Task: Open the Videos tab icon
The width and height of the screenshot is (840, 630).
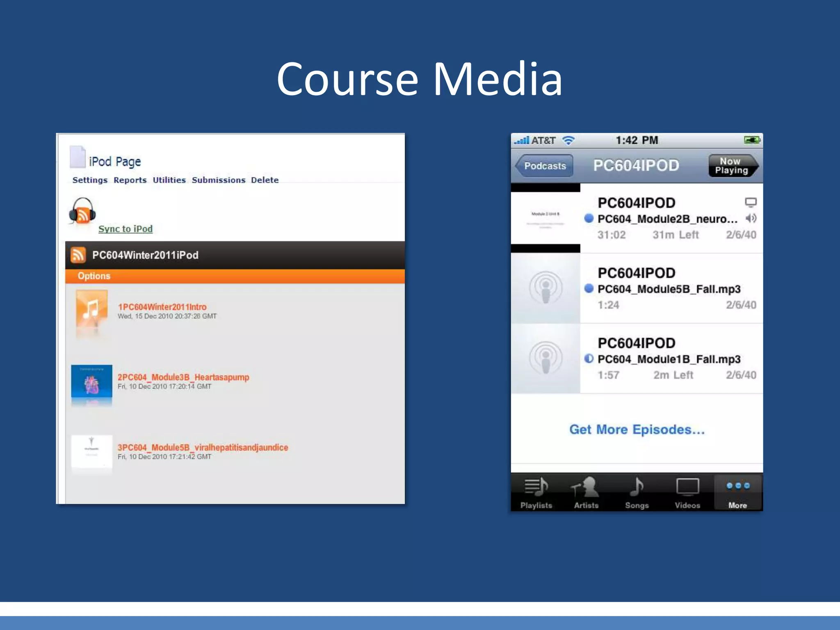Action: pos(687,493)
